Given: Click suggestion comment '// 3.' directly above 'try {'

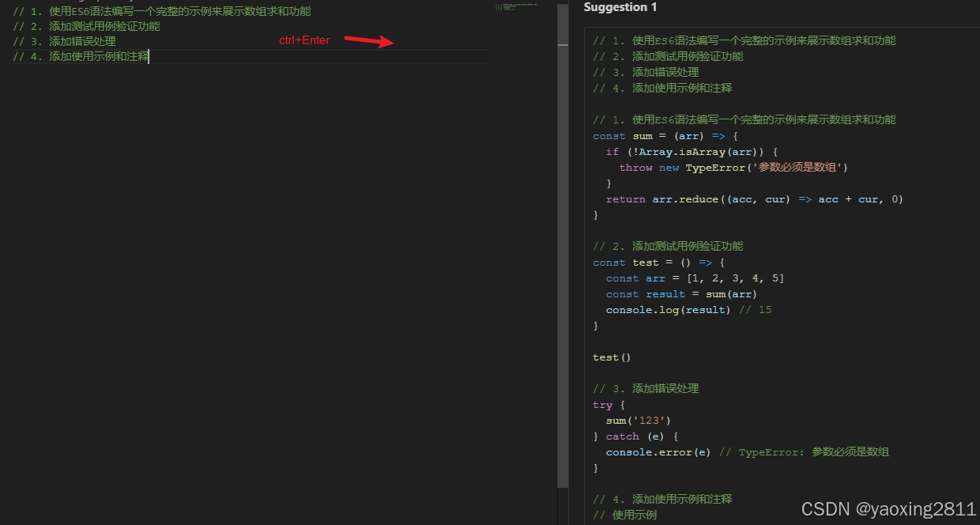Looking at the screenshot, I should (646, 389).
